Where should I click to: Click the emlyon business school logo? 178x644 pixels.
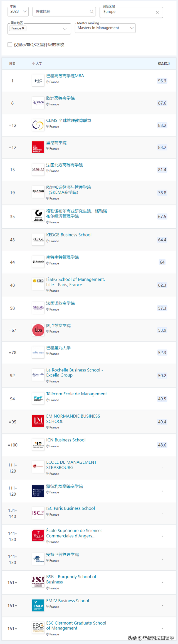[38, 147]
